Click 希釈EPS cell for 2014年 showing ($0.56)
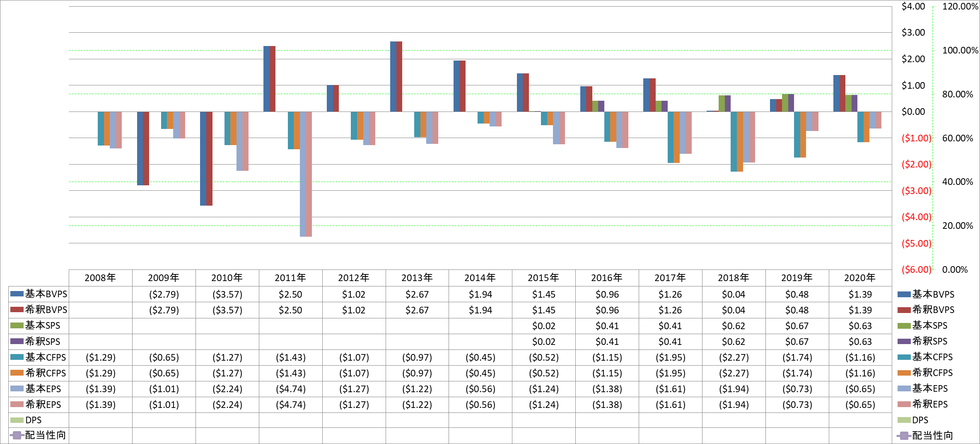980x444 pixels. click(480, 405)
